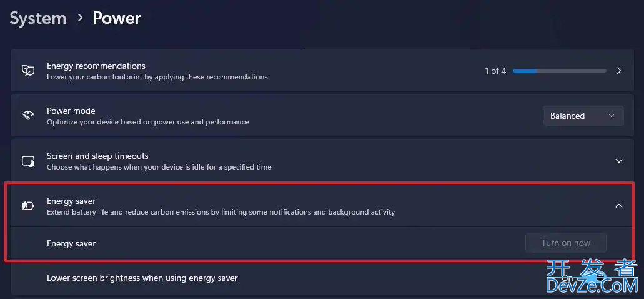Viewport: 644px width, 299px height.
Task: Click the Energy recommendations leaf icon
Action: click(28, 71)
